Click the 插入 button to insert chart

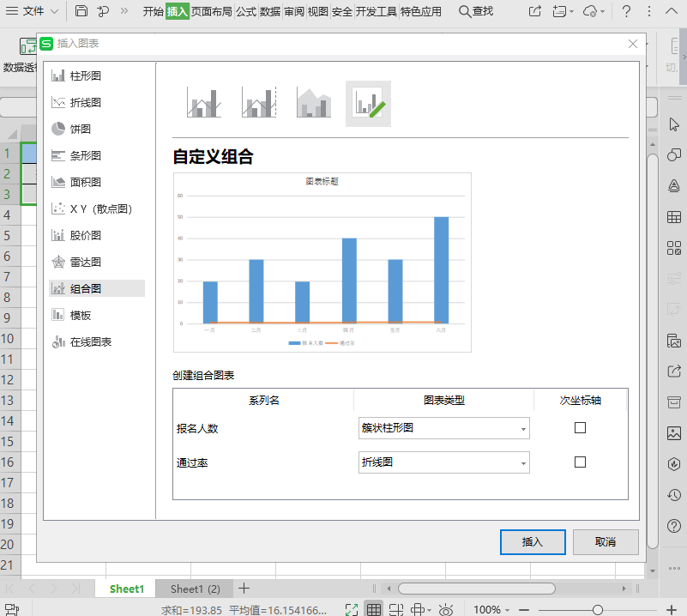pyautogui.click(x=533, y=542)
